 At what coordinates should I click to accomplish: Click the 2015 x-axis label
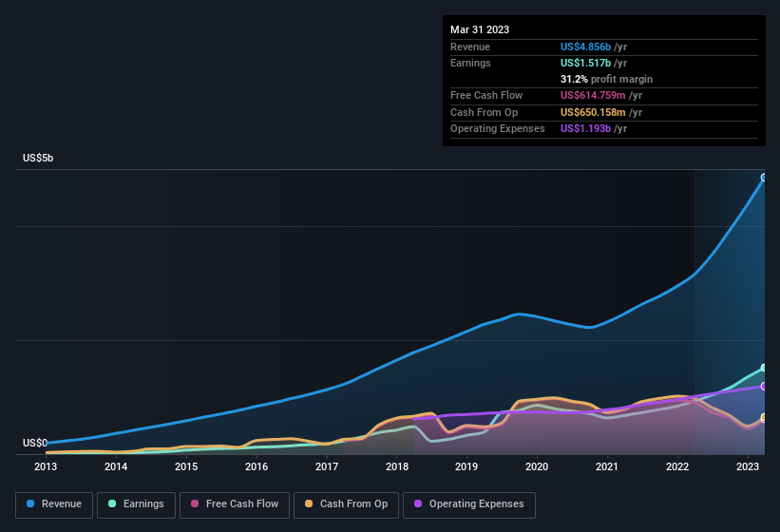186,466
